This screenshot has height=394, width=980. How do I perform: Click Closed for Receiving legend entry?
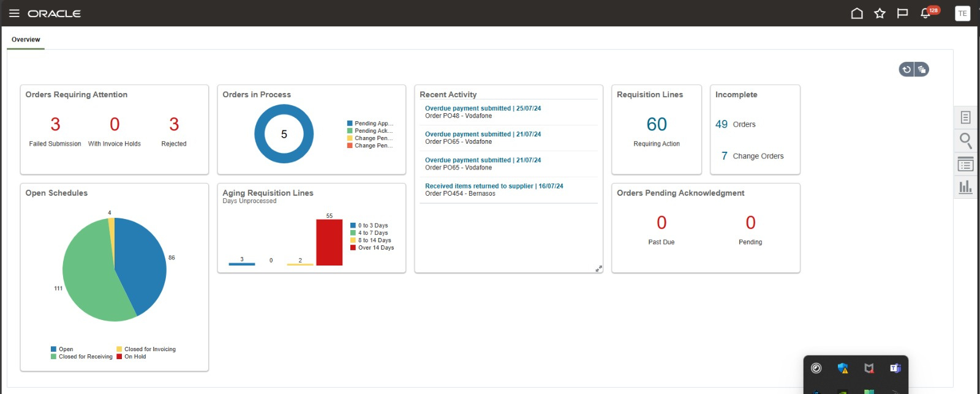tap(81, 357)
